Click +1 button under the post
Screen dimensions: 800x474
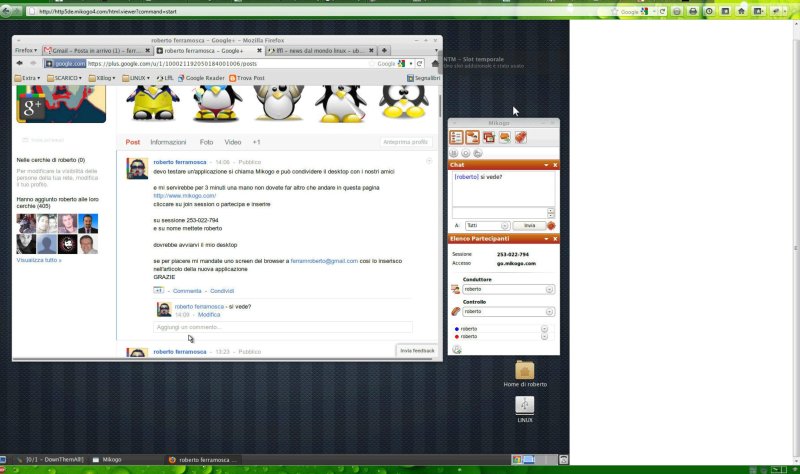(159, 290)
